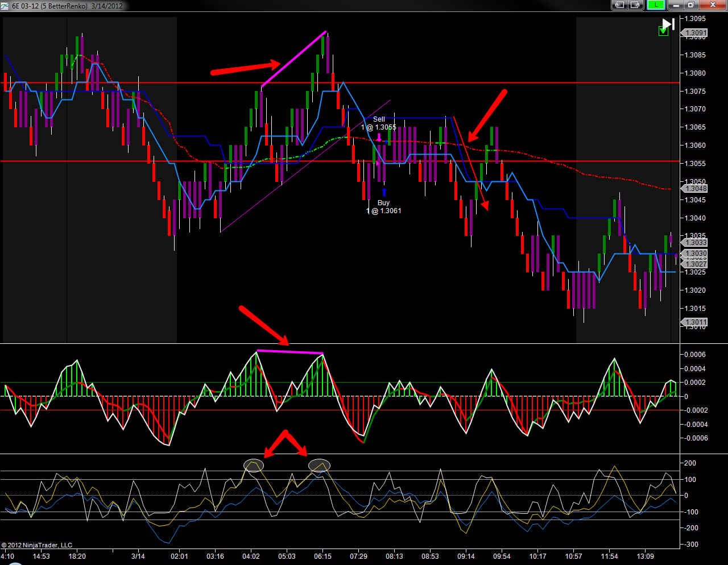Click the 13:09 time axis label
The height and width of the screenshot is (565, 728).
point(645,556)
